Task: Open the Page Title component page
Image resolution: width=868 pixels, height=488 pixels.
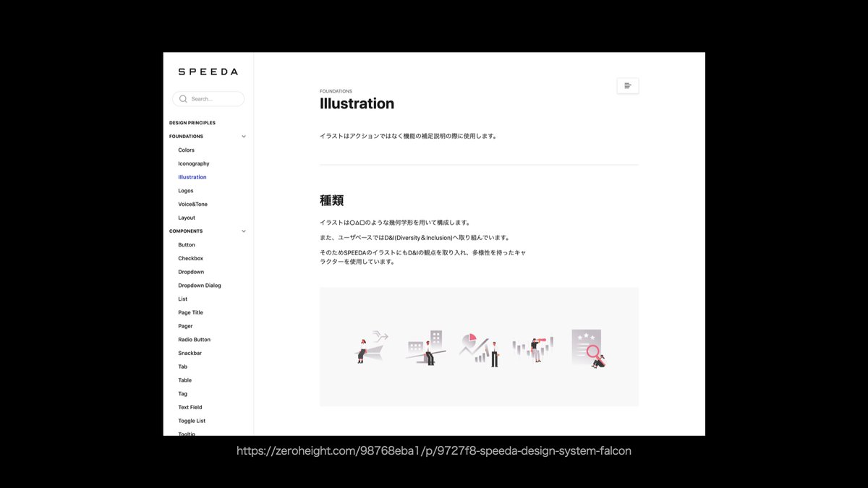Action: point(191,313)
